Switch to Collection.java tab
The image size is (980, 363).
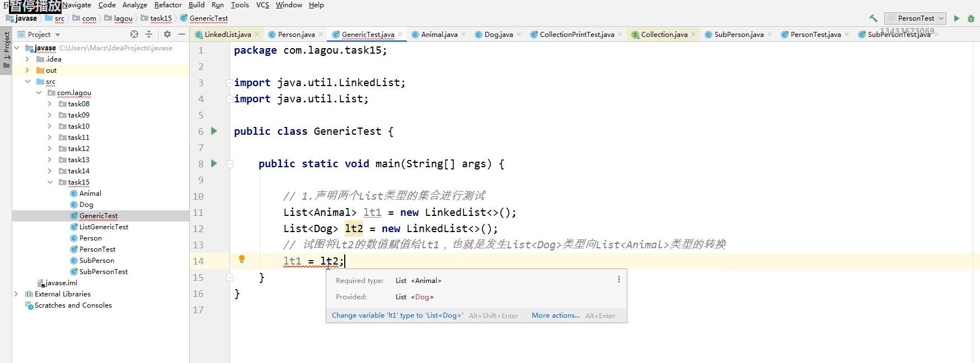[664, 35]
